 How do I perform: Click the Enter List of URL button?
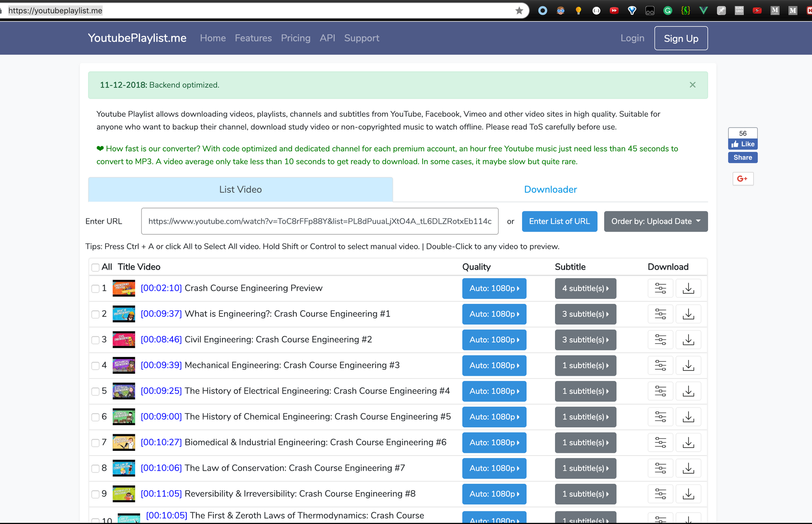559,221
